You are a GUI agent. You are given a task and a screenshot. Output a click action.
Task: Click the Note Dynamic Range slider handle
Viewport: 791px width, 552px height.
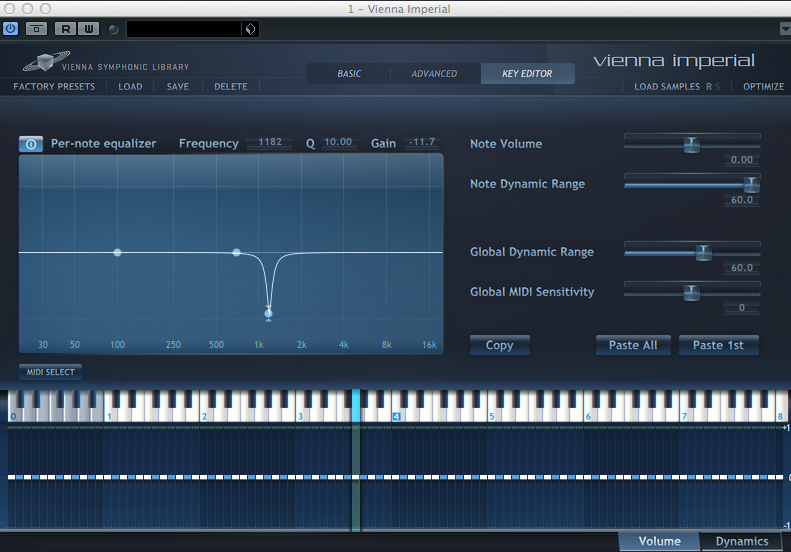pos(752,184)
